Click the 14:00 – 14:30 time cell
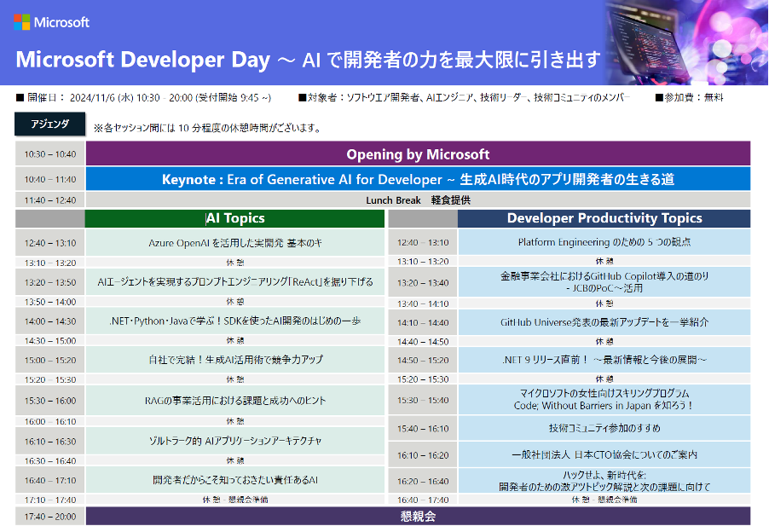This screenshot has width=769, height=532. point(50,321)
